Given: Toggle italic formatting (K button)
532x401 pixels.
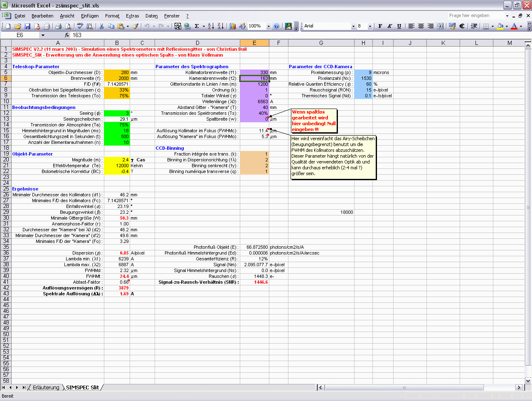Looking at the screenshot, I should [x=389, y=26].
